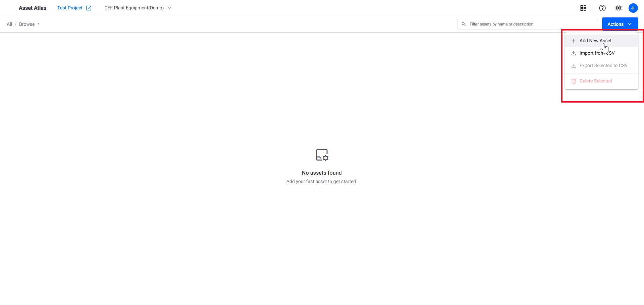This screenshot has width=644, height=305.
Task: Click the upload icon beside Import from CSV
Action: [x=574, y=53]
